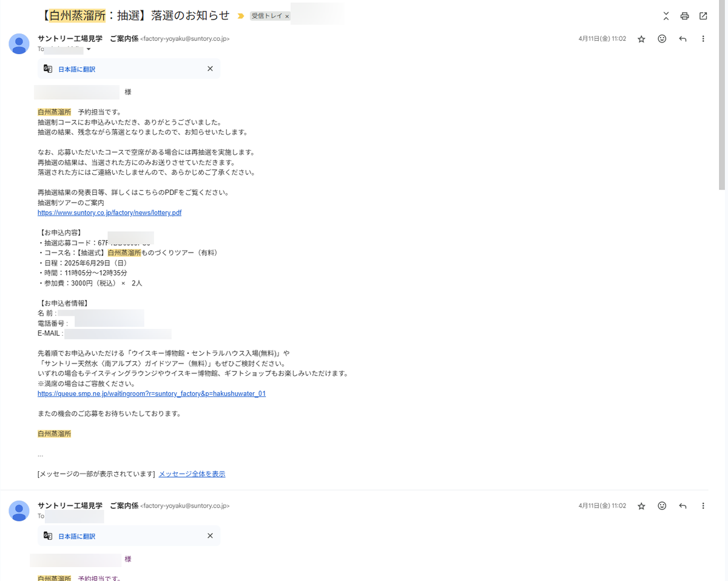Click the translate icon in the second message

coord(48,536)
